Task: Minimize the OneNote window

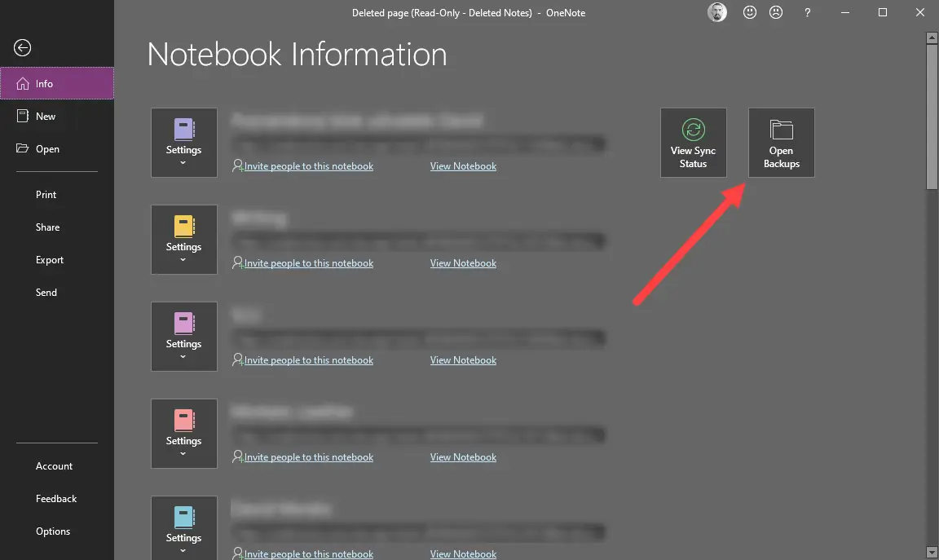Action: coord(845,12)
